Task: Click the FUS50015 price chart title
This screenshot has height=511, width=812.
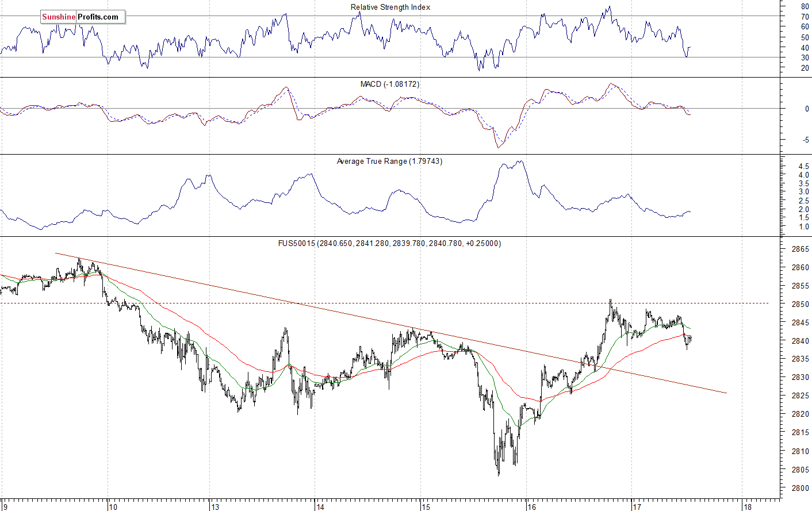Action: [x=389, y=244]
